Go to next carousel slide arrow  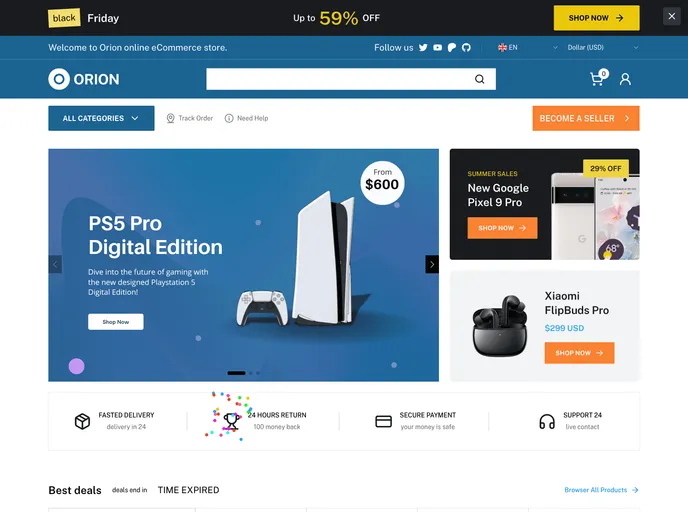tap(432, 264)
